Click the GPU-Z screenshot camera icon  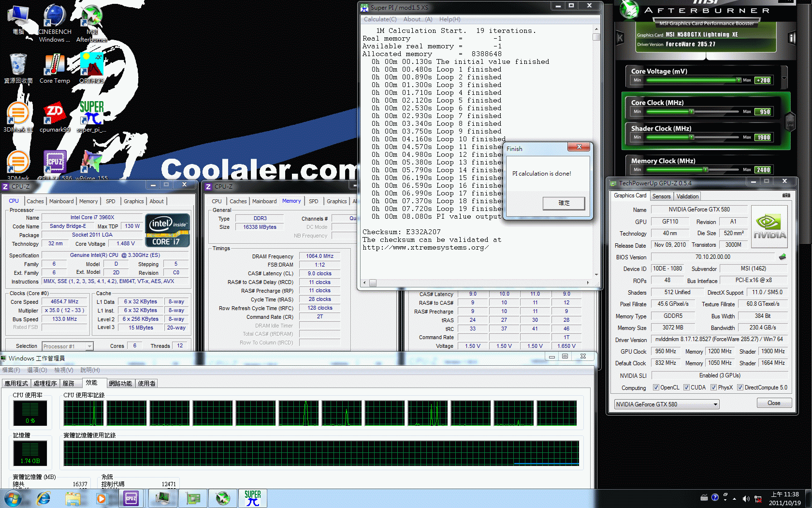tap(786, 195)
